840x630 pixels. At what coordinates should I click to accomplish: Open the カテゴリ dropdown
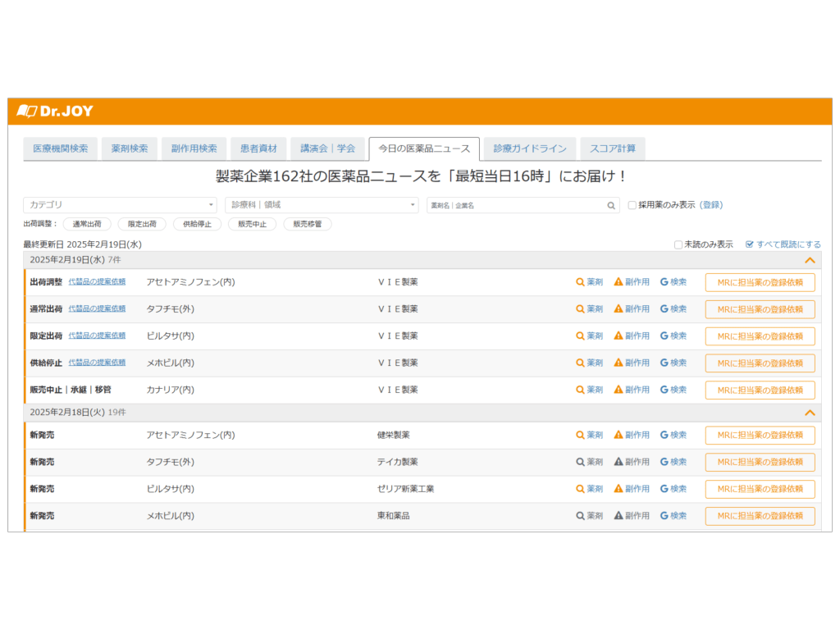tap(120, 205)
